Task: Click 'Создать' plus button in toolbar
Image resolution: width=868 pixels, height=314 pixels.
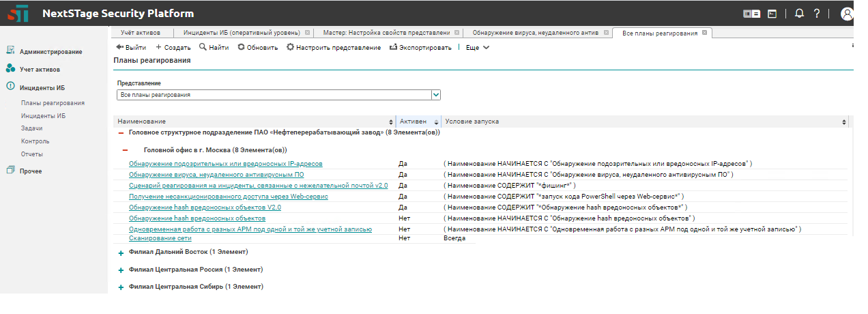Action: [x=173, y=47]
